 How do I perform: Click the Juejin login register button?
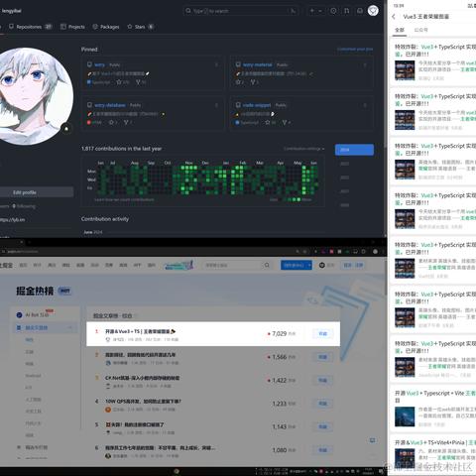(353, 265)
